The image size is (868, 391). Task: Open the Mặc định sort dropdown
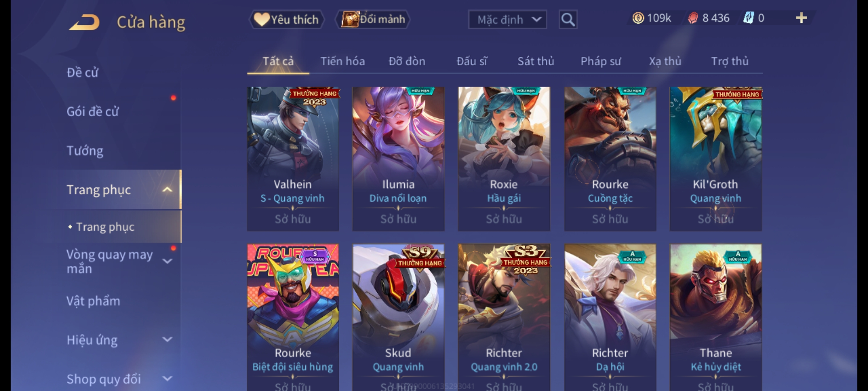click(x=507, y=20)
